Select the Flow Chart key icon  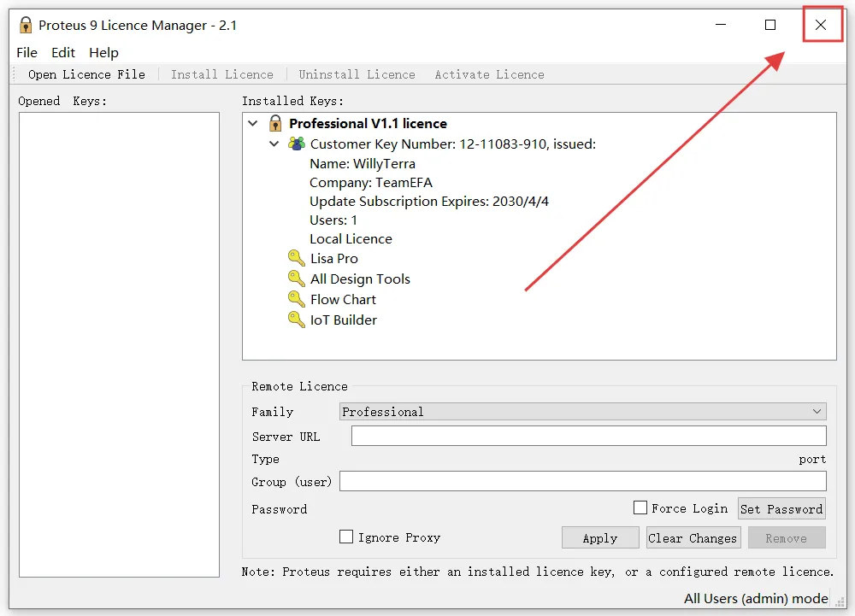296,299
